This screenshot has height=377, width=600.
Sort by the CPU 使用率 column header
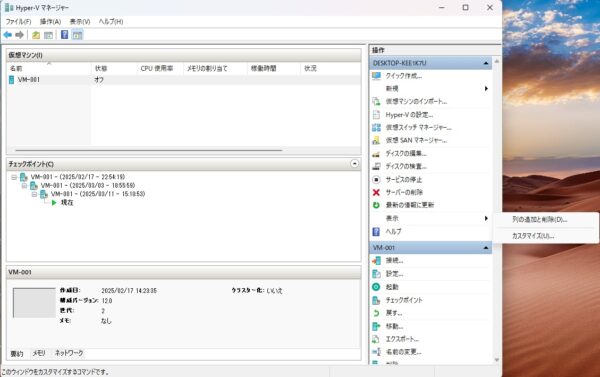pos(160,69)
